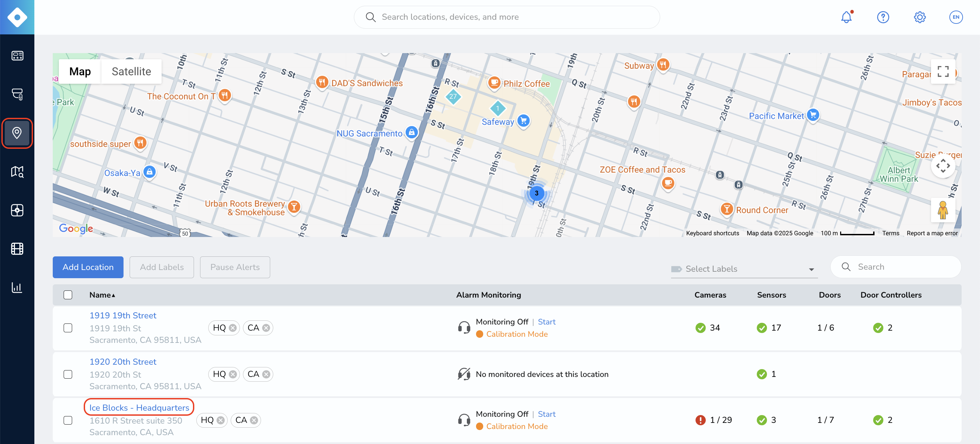Tick the select-all checkbox in the table header

68,295
